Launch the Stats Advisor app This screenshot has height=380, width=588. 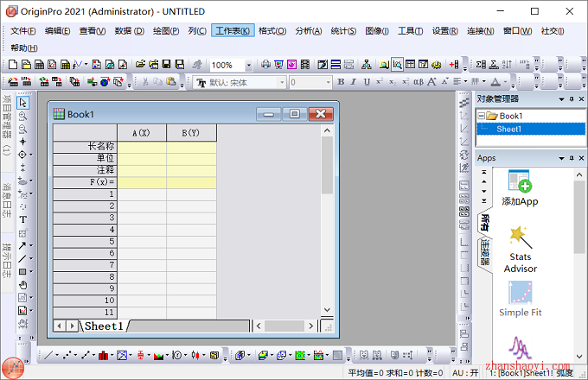(x=521, y=250)
